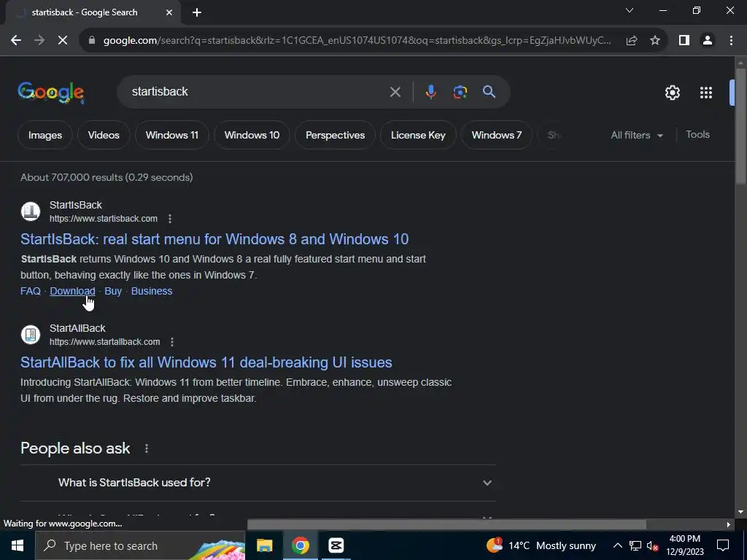Open the search Tools options
The image size is (747, 560).
pyautogui.click(x=697, y=135)
